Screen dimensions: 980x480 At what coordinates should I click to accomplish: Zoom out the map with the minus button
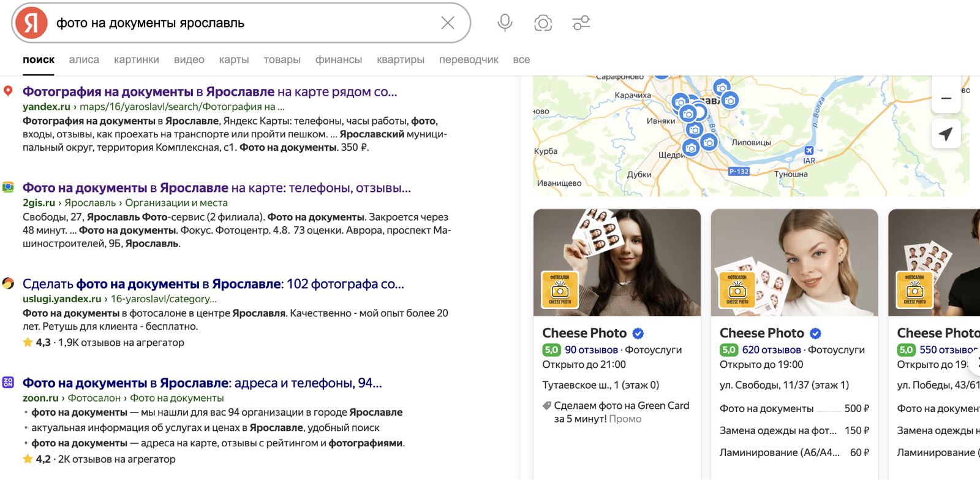(946, 98)
